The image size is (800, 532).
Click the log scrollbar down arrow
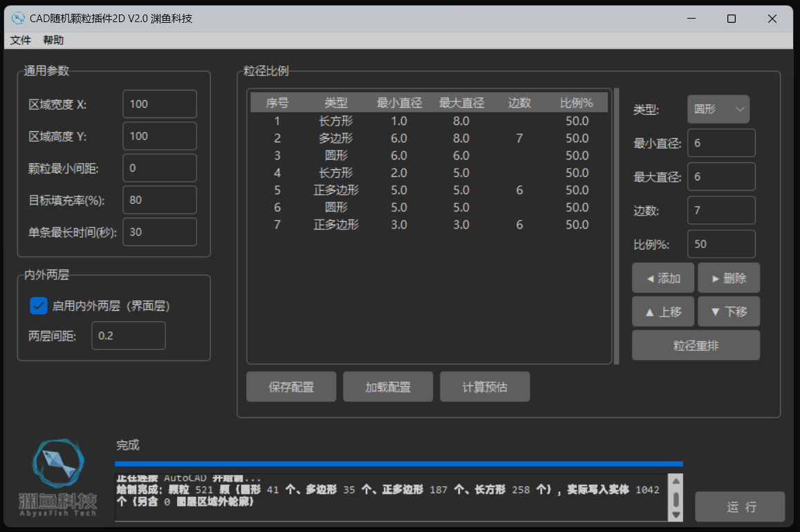pyautogui.click(x=676, y=515)
